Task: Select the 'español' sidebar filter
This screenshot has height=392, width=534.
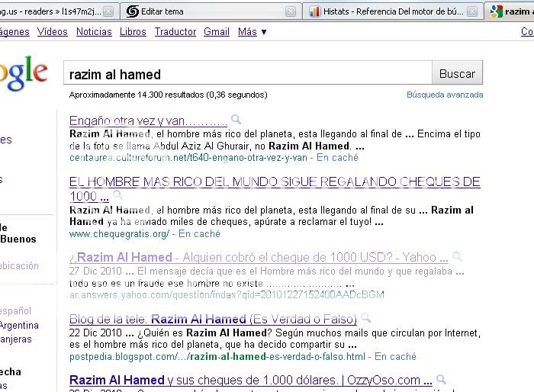Action: point(15,311)
